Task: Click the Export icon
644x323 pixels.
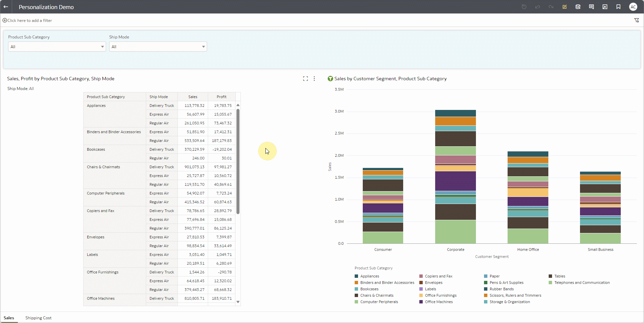Action: click(x=605, y=7)
